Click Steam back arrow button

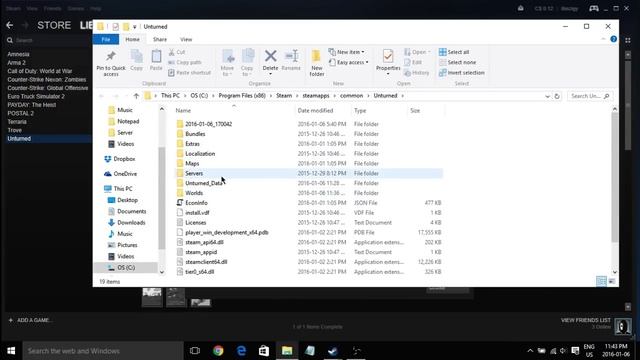(x=9, y=25)
